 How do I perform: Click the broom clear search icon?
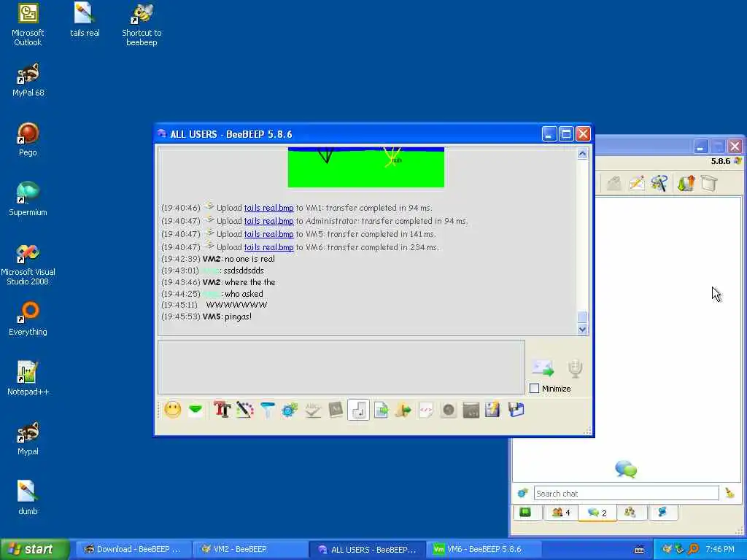coord(729,494)
